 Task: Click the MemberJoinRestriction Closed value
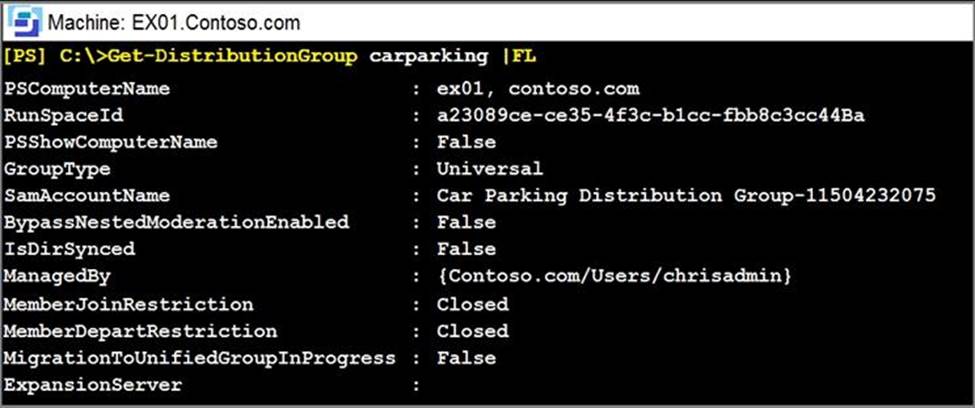(473, 304)
